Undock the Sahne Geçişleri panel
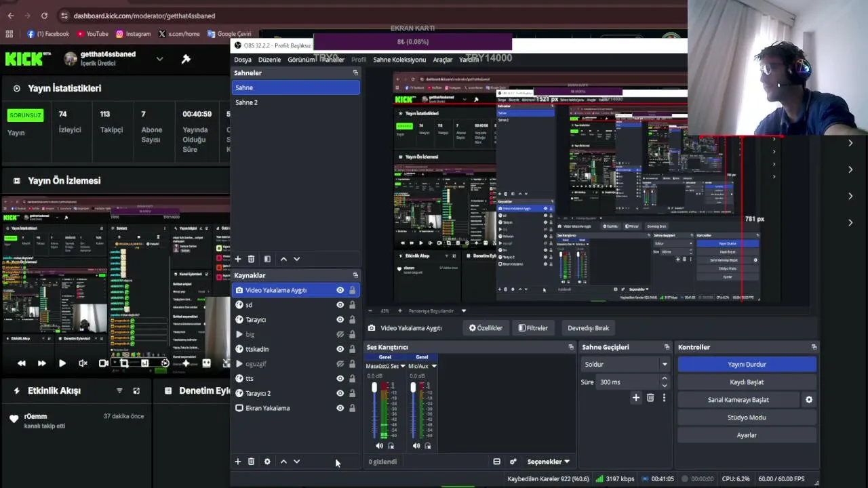 tap(667, 347)
